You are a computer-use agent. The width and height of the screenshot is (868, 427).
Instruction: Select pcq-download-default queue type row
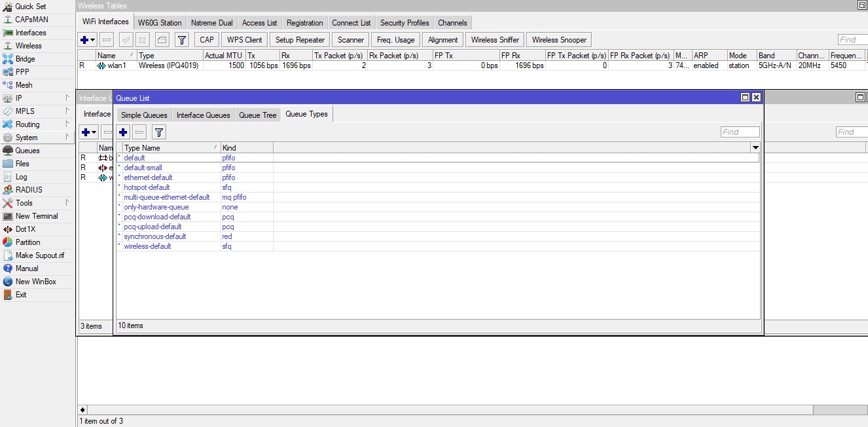click(437, 217)
